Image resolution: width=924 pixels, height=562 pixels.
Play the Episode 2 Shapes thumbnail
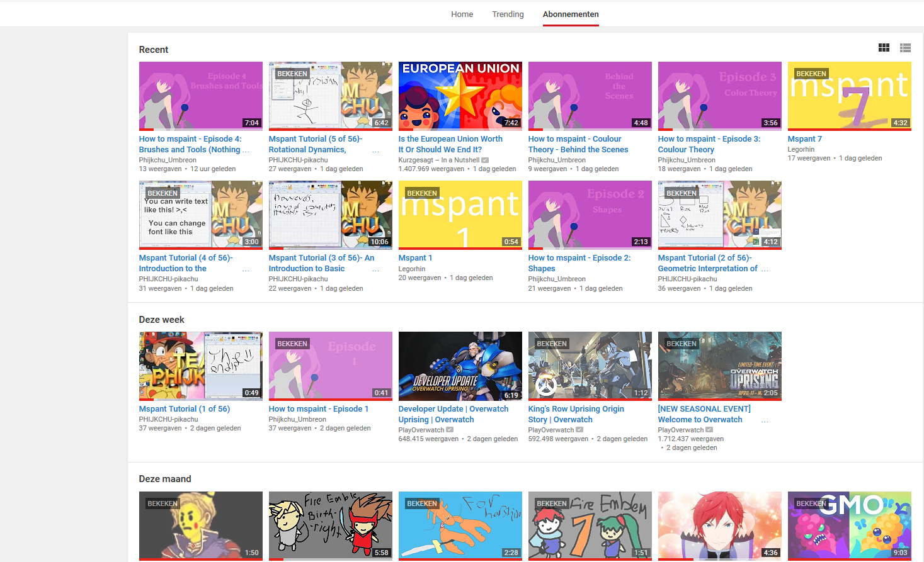pyautogui.click(x=590, y=215)
